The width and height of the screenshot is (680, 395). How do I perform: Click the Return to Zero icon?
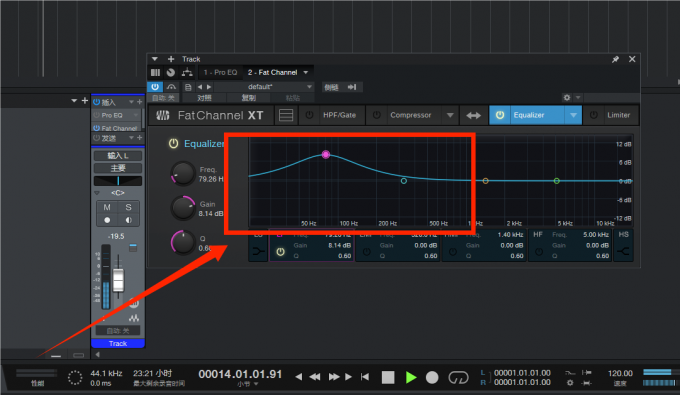click(x=365, y=377)
